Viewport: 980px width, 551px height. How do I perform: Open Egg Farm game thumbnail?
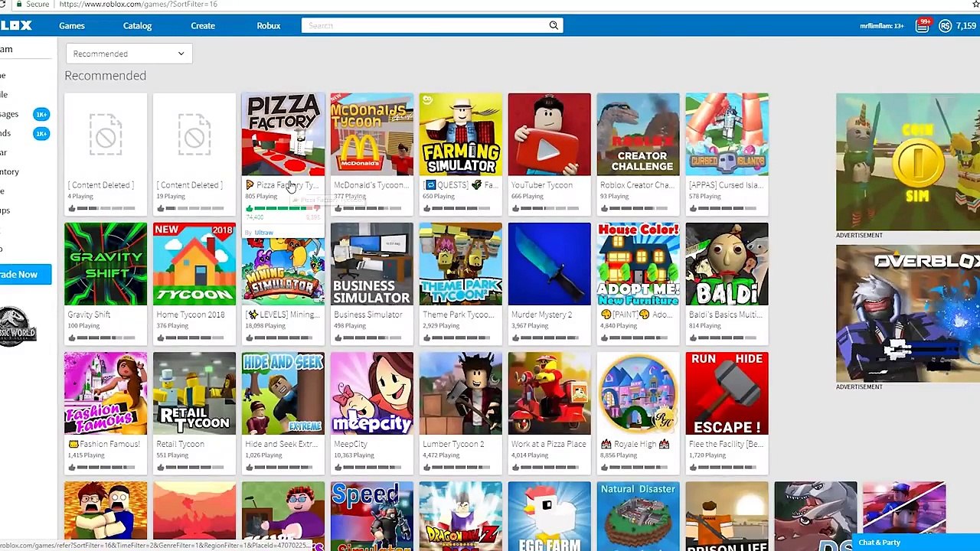coord(550,516)
